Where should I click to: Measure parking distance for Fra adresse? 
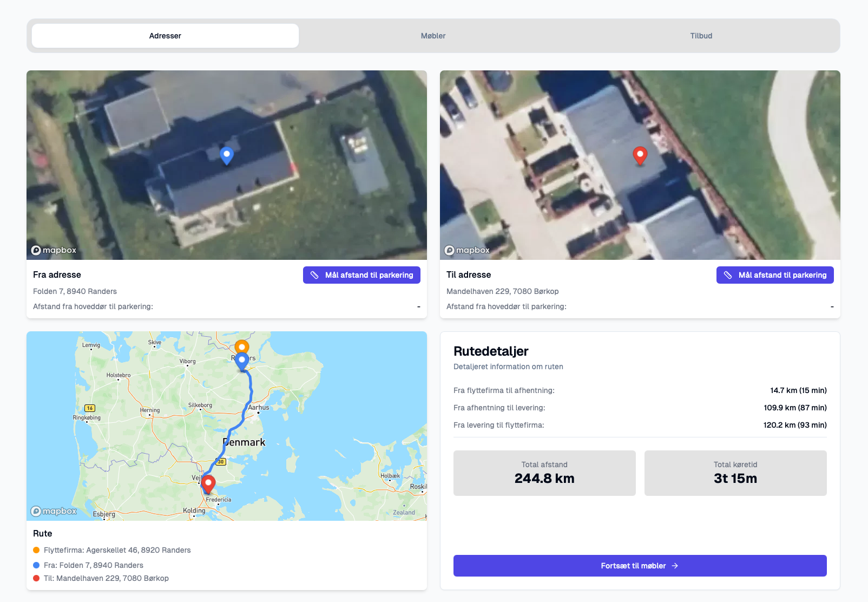point(361,275)
